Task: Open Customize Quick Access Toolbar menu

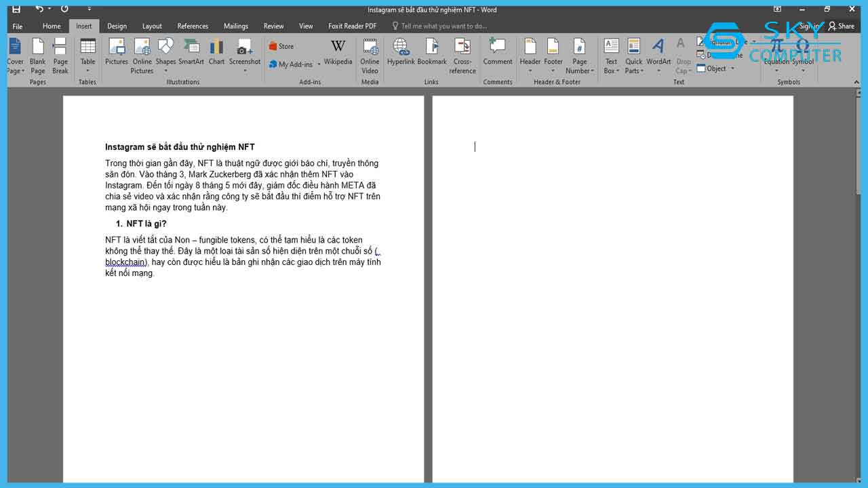Action: click(x=89, y=9)
